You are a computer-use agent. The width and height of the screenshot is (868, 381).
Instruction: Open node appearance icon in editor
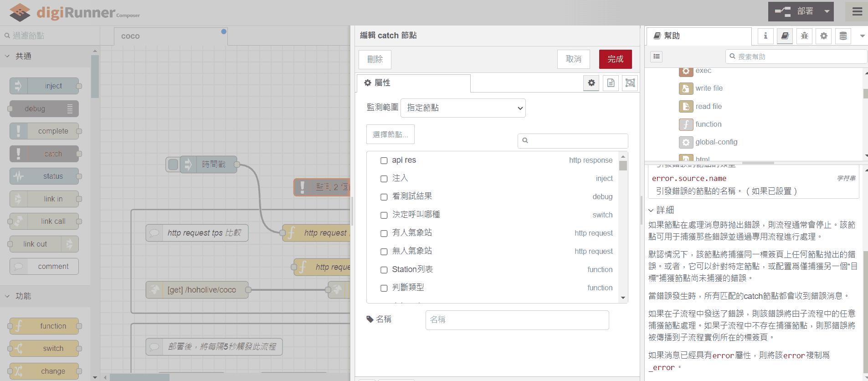630,83
